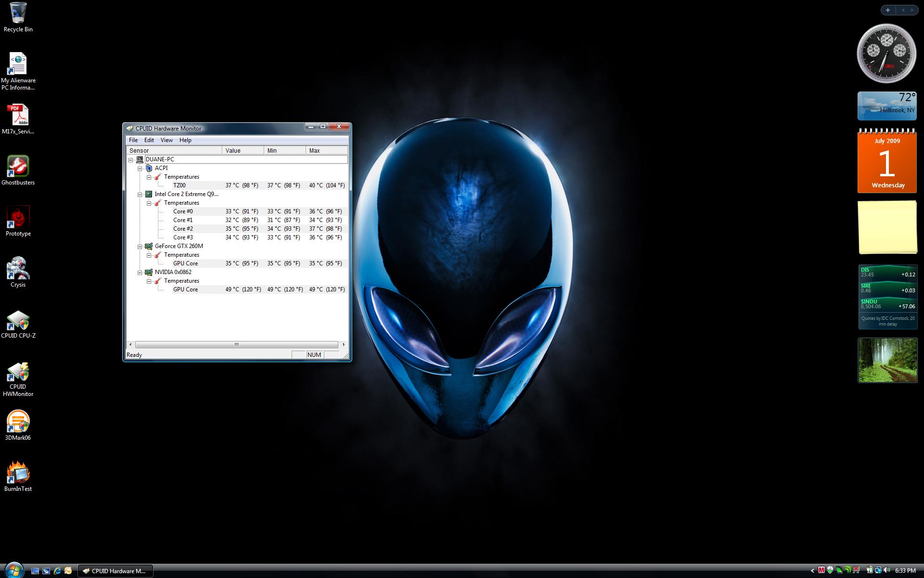Collapse the DUANE-PC root node
924x578 pixels.
[x=131, y=160]
